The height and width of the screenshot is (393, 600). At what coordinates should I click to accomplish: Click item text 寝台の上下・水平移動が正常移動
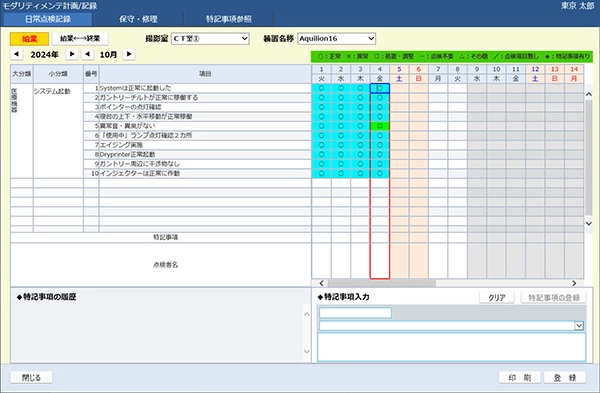coord(146,116)
